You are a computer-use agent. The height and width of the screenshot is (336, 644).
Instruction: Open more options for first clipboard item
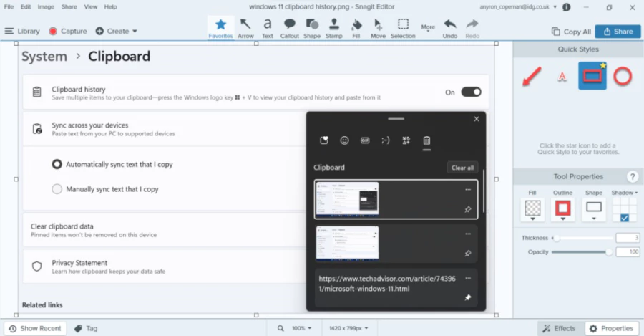pos(468,190)
